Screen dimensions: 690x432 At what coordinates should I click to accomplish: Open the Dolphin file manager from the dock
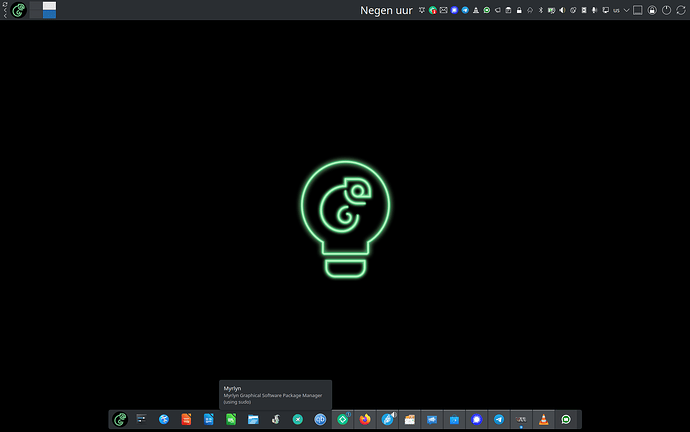pyautogui.click(x=253, y=420)
